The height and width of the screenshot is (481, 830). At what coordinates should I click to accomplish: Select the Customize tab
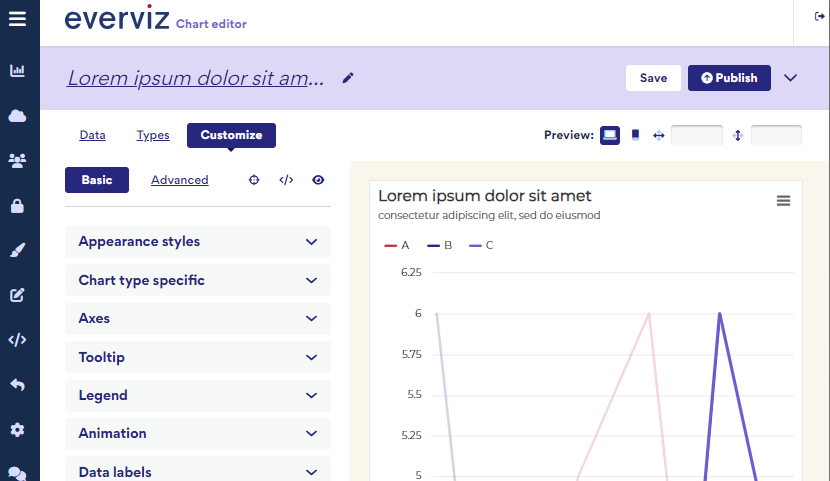(231, 135)
